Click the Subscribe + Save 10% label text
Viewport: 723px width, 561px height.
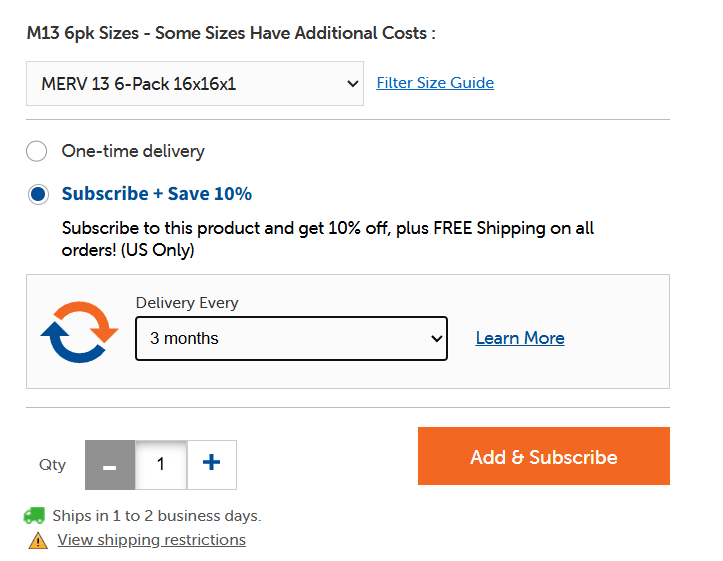click(x=157, y=194)
